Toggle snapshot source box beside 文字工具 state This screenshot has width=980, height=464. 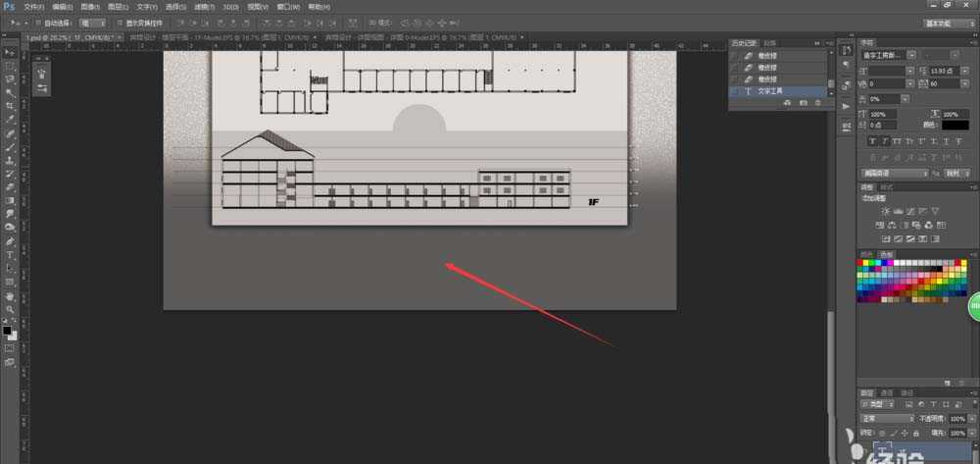click(x=736, y=91)
